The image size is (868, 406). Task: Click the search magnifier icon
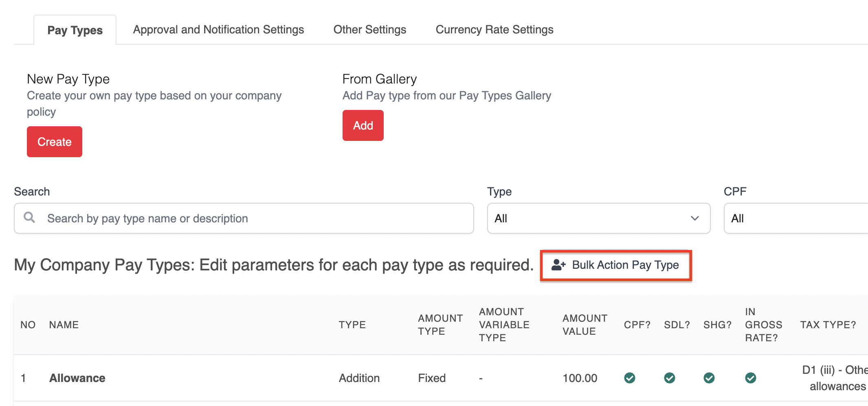[29, 217]
